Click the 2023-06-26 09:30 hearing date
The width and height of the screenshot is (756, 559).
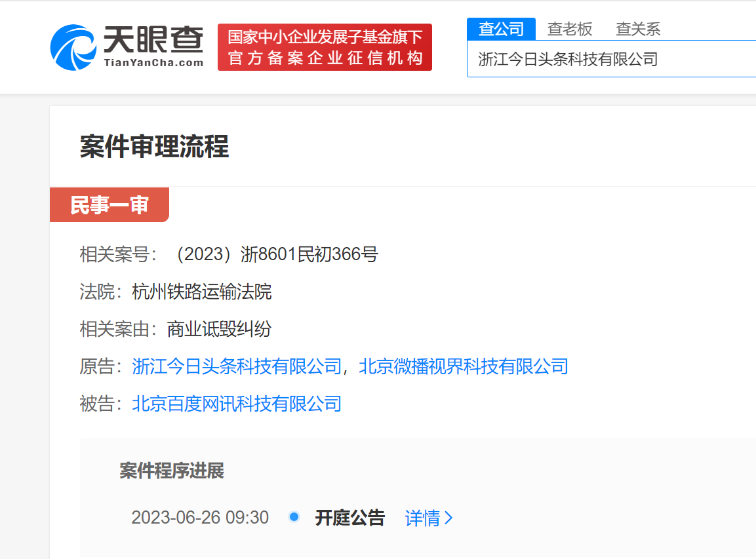pyautogui.click(x=200, y=518)
